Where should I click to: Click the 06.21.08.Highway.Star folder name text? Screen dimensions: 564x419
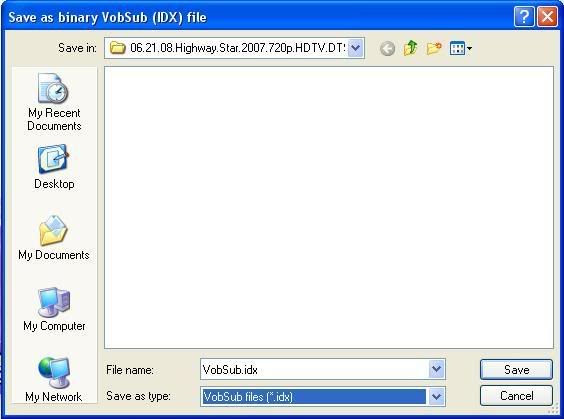tap(238, 48)
